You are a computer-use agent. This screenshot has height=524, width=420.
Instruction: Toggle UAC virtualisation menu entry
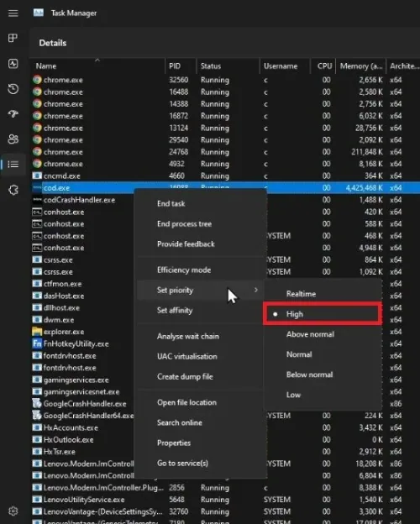coord(201,356)
